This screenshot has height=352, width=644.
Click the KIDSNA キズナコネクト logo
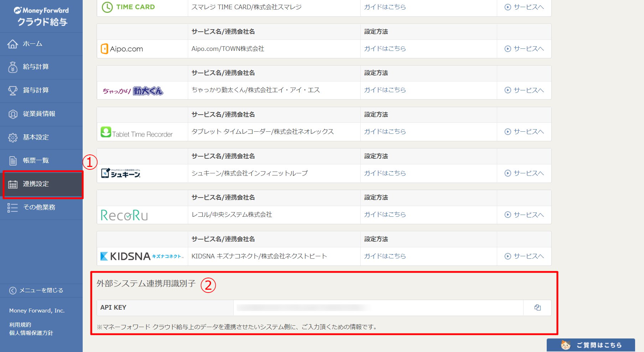coord(142,256)
